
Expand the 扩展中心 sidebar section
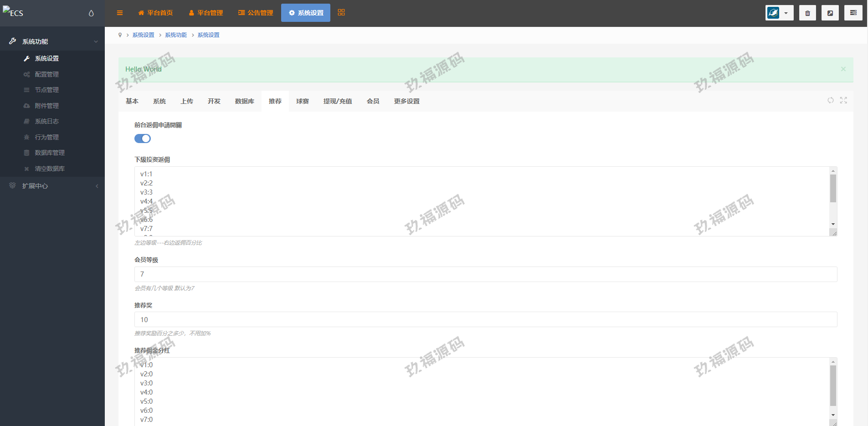click(x=52, y=186)
